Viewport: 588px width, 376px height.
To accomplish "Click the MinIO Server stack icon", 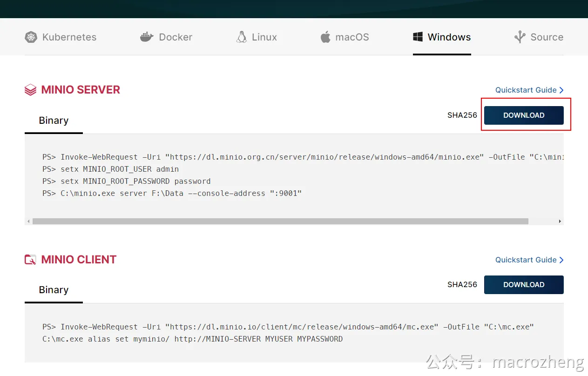I will pos(30,90).
